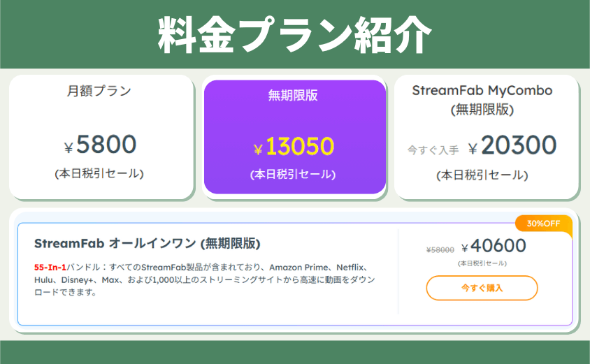Click 本日税引セール in the purple card
The image size is (590, 364).
click(293, 174)
